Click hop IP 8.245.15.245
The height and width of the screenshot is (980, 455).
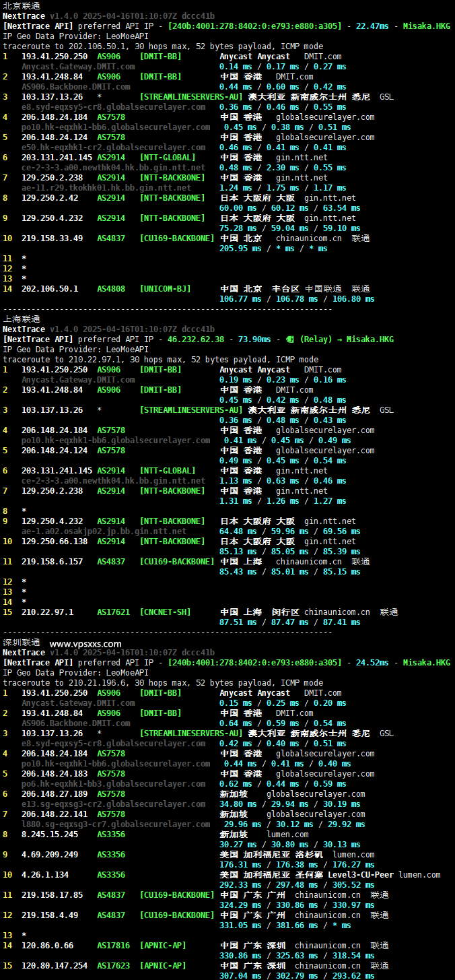(x=50, y=835)
